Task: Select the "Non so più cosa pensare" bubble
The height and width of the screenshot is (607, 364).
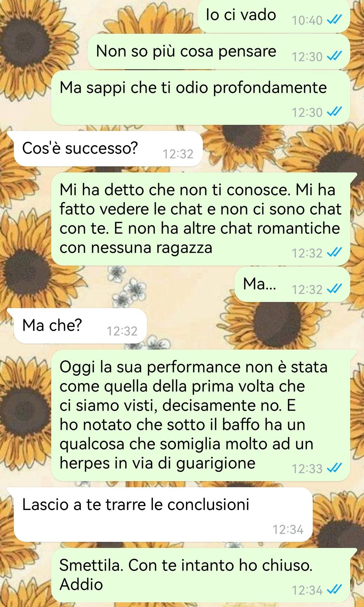Action: point(219,52)
